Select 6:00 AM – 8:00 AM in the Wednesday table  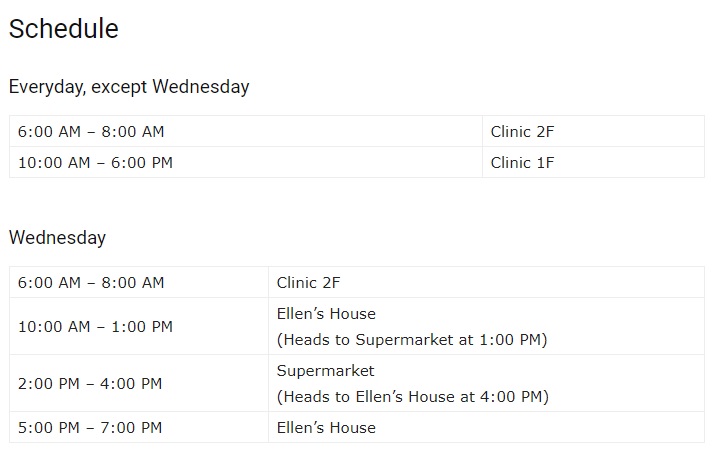[x=91, y=283]
